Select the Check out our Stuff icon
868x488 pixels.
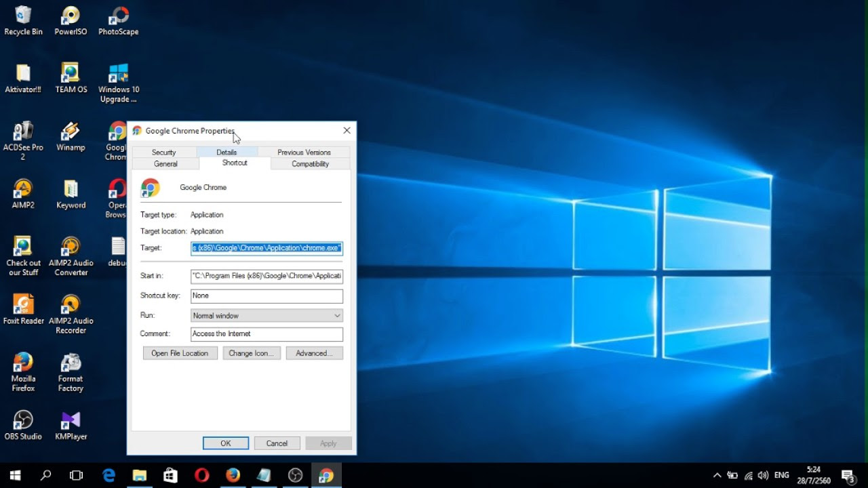coord(23,257)
